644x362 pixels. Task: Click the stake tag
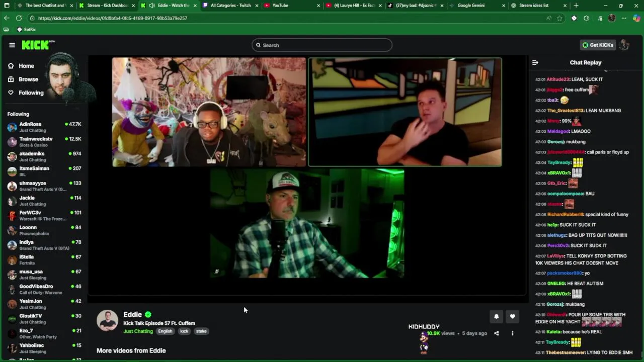201,331
